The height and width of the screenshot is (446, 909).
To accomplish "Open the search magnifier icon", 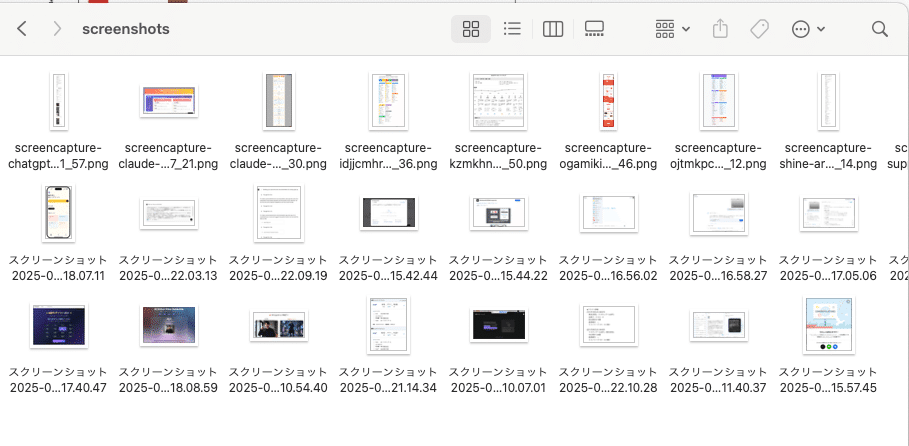I will 879,29.
